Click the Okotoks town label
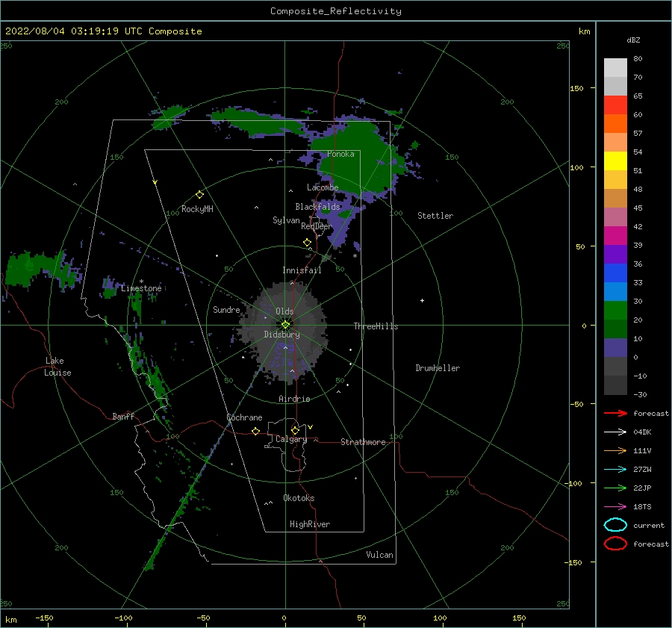The image size is (672, 628). (299, 498)
